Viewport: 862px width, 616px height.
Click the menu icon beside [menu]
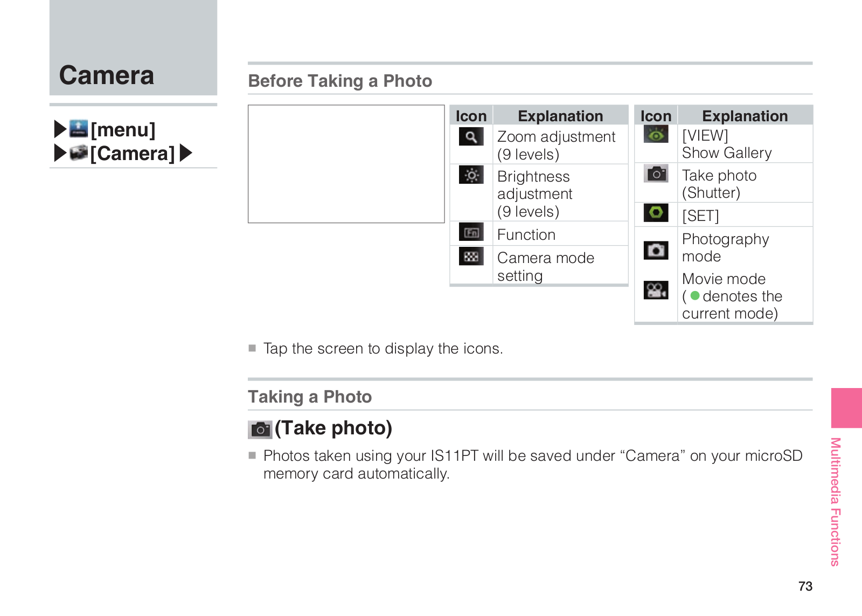click(x=79, y=129)
